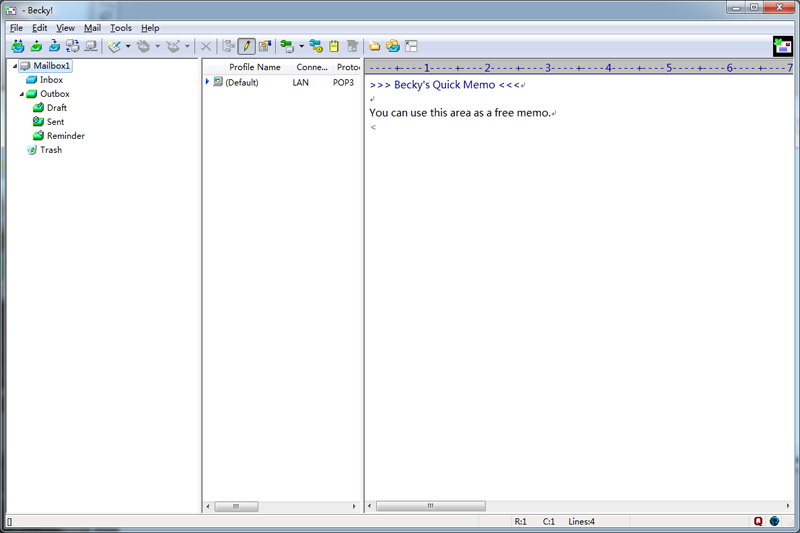Open the Reminder folder
The height and width of the screenshot is (533, 800).
[x=65, y=136]
